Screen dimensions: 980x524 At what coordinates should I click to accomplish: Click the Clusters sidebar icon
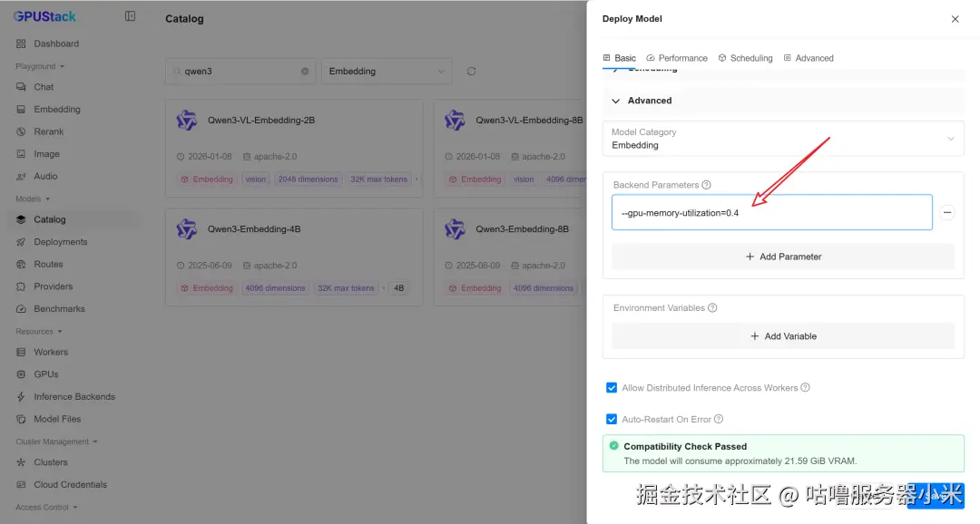[x=21, y=462]
